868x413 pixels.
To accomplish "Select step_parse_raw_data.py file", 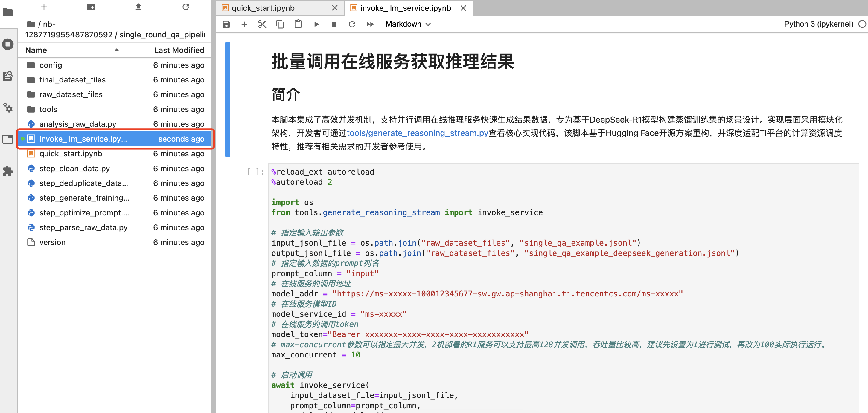I will (x=115, y=227).
